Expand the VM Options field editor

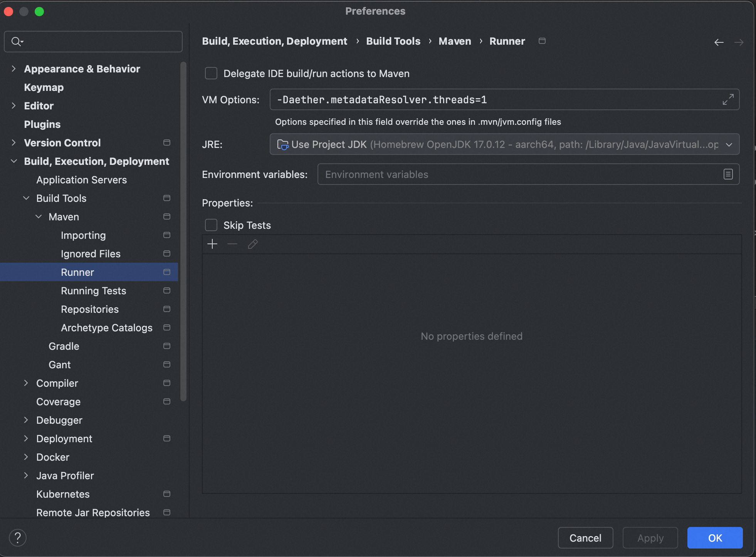(728, 99)
